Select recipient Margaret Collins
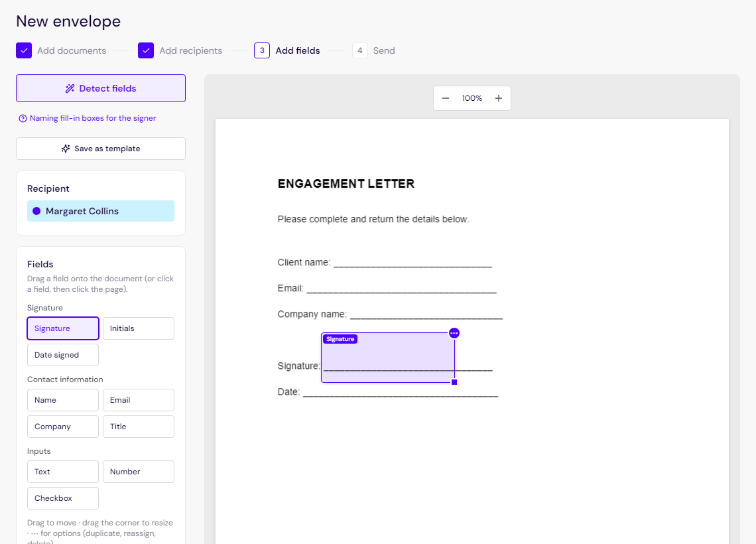 coord(101,211)
